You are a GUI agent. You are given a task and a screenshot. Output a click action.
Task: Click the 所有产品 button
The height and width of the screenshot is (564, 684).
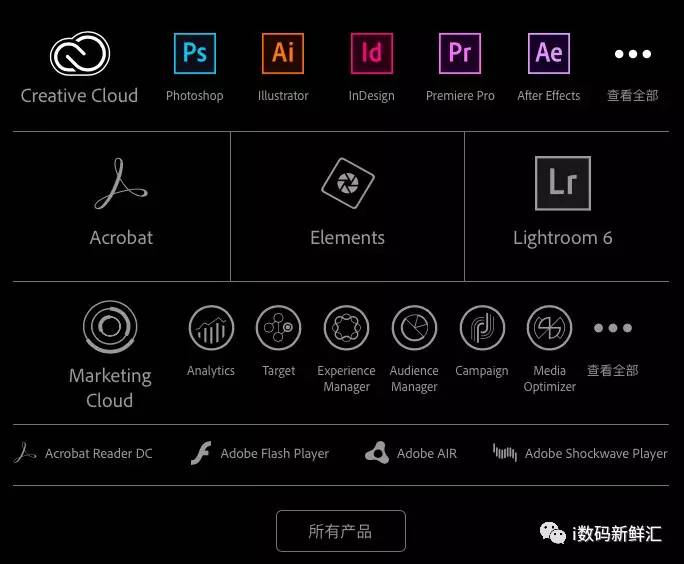click(341, 531)
